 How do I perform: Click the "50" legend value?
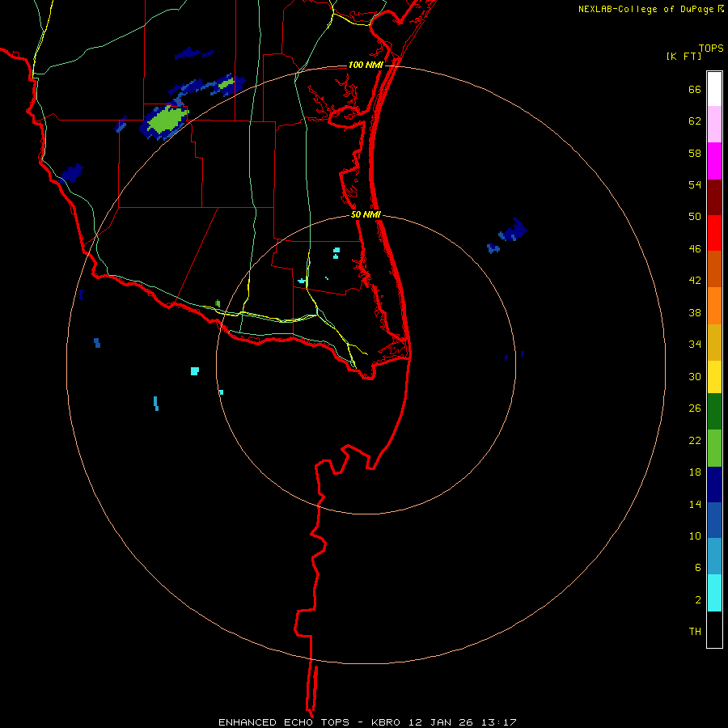point(695,217)
